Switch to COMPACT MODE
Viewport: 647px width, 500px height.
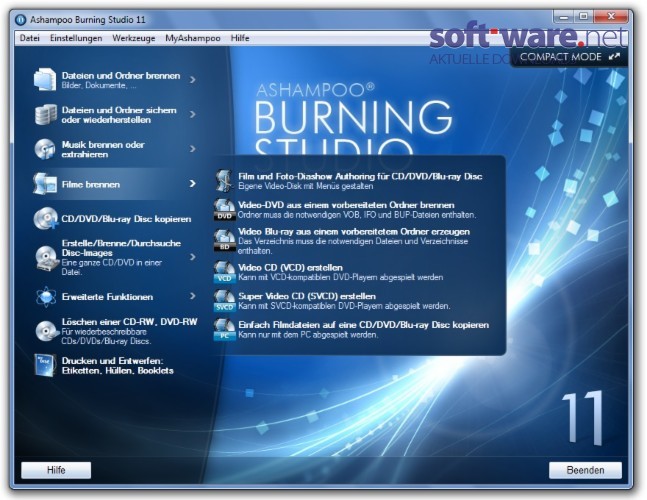569,57
